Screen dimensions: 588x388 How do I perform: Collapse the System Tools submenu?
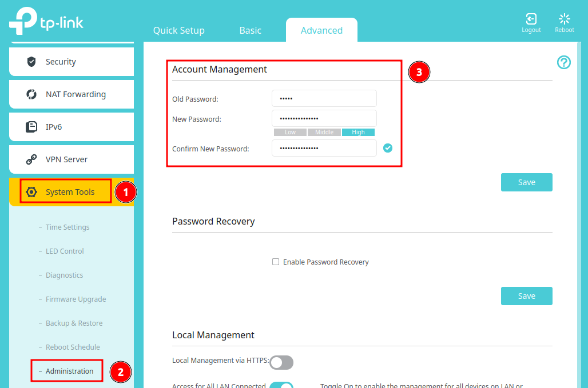65,192
